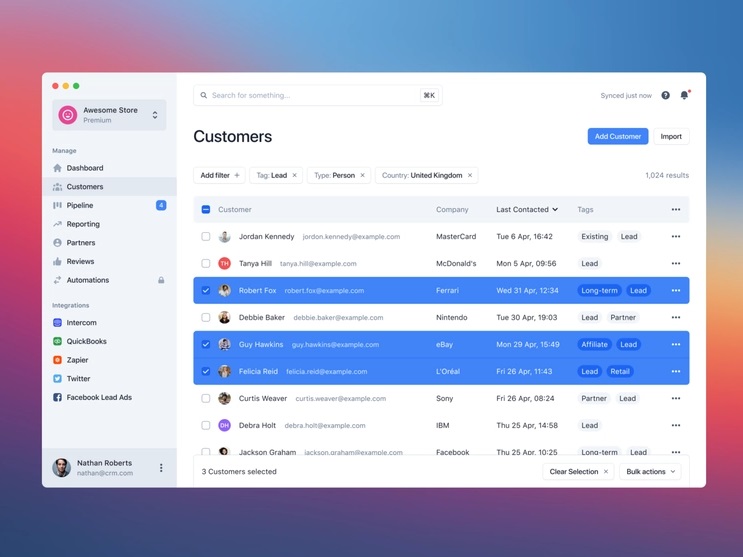Click Nathan Roberts profile photo

(x=62, y=468)
